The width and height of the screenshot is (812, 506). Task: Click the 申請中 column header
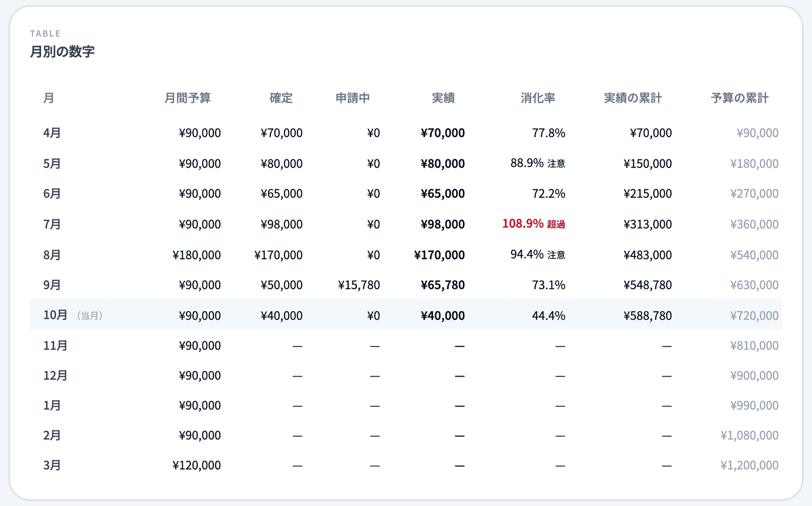353,98
